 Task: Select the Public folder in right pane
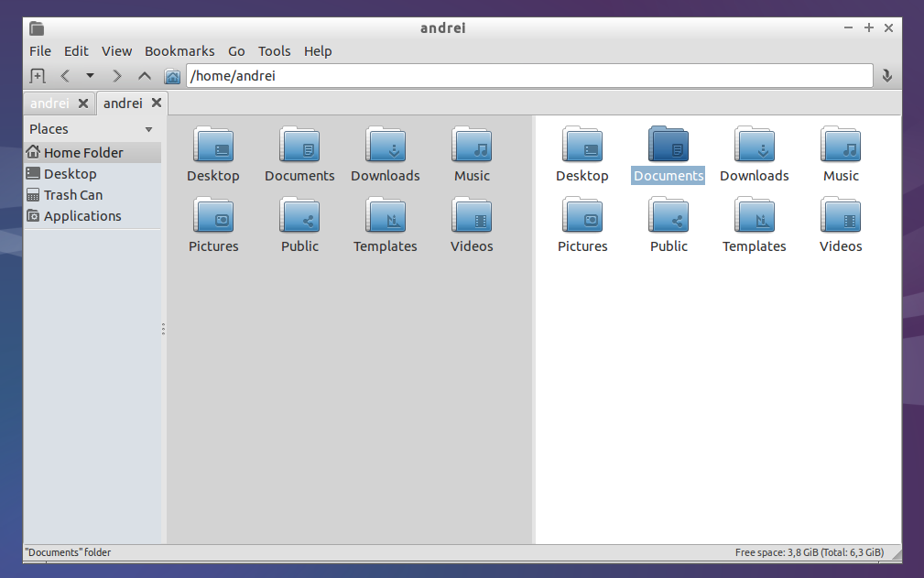tap(669, 225)
